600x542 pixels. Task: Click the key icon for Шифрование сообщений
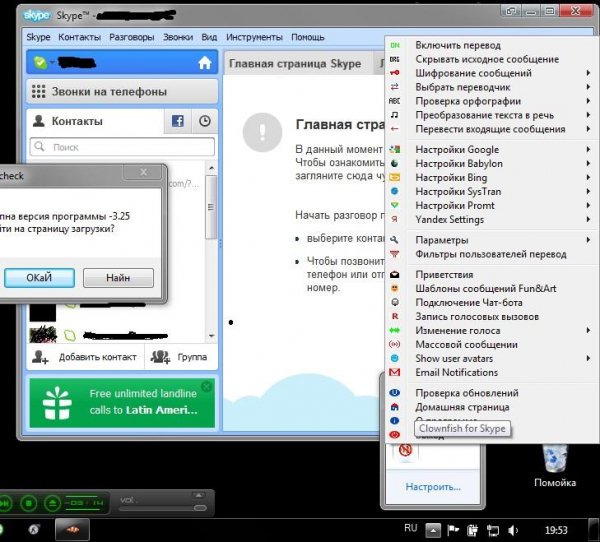pyautogui.click(x=395, y=73)
